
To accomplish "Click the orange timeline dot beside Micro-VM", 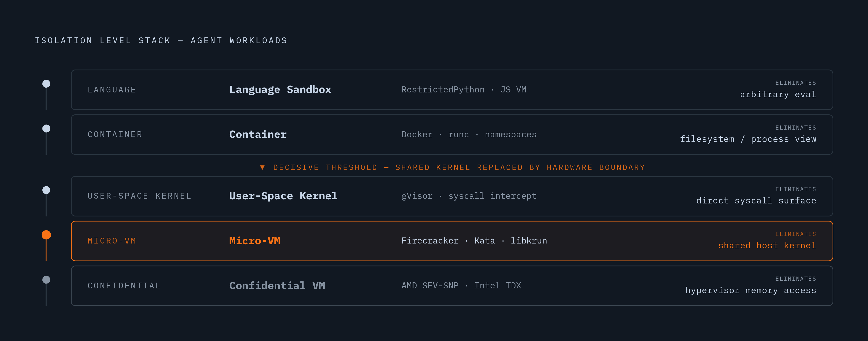I will (46, 235).
